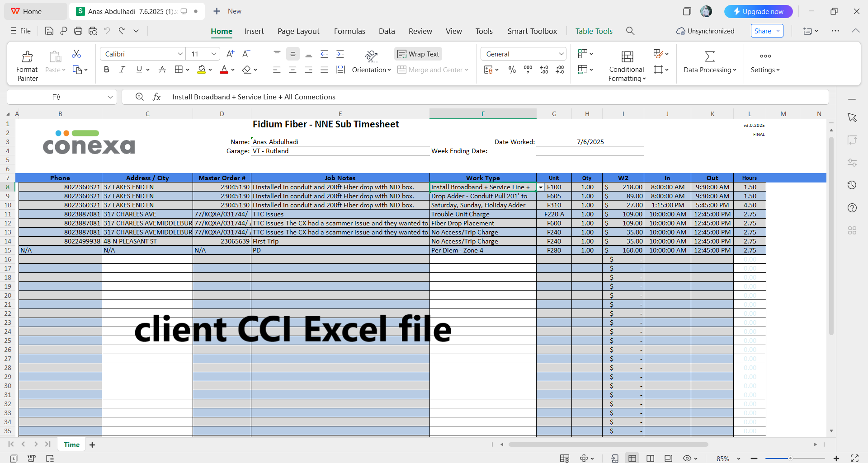Adjust the zoom slider in status bar
Screen dimensions: 868x463
point(790,458)
